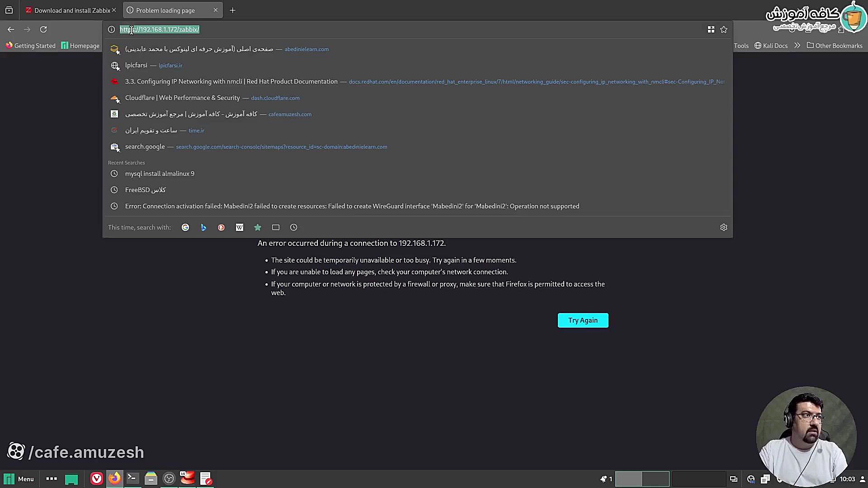Search within open Tabs icon

[x=276, y=227]
